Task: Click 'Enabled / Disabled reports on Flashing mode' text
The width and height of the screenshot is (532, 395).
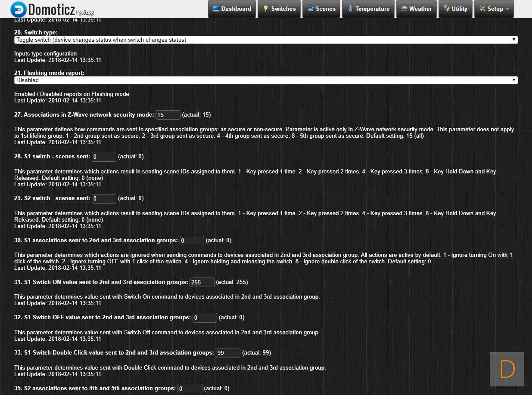Action: (x=72, y=94)
